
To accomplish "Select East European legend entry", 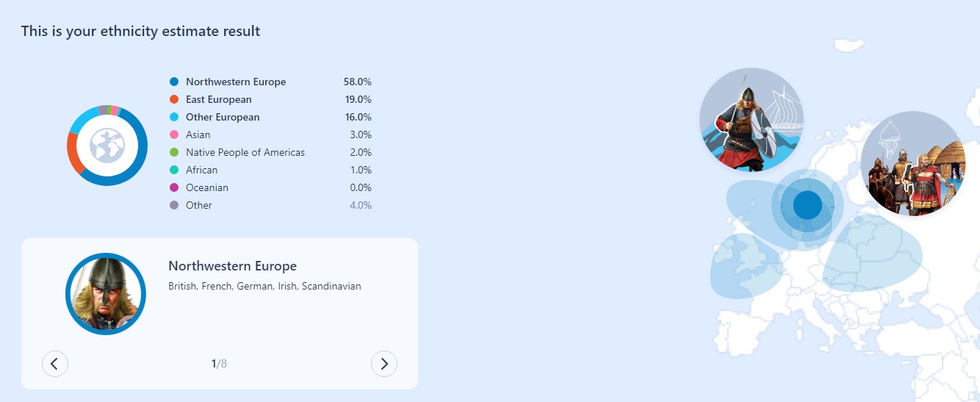I will 218,99.
